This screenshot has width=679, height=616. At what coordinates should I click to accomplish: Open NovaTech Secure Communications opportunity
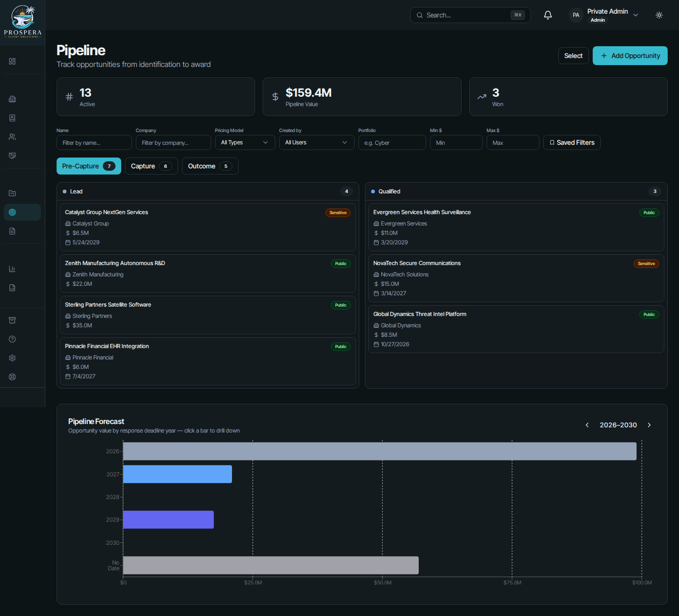(x=516, y=278)
